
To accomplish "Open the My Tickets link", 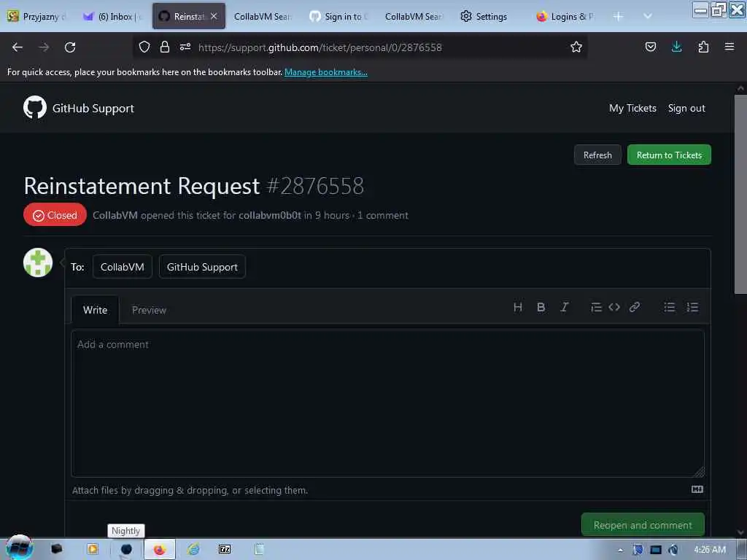I will tap(632, 108).
